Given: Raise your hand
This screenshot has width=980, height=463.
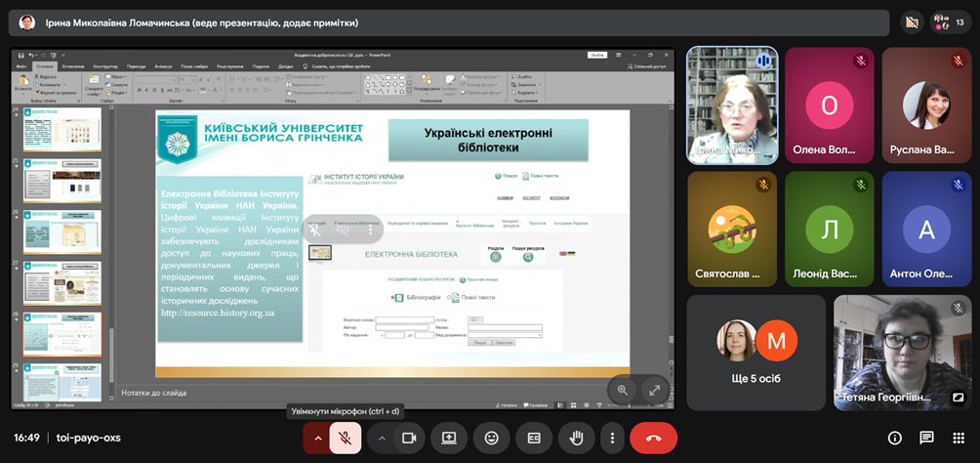Looking at the screenshot, I should coord(576,439).
